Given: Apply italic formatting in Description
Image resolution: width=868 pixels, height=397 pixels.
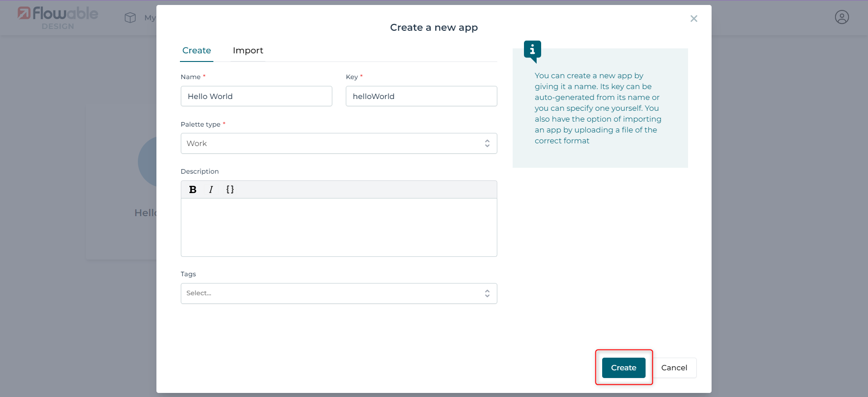Looking at the screenshot, I should pyautogui.click(x=211, y=189).
